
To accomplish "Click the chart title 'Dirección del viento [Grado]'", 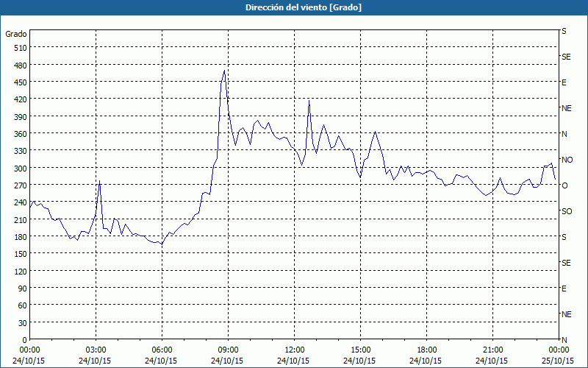I will [304, 7].
